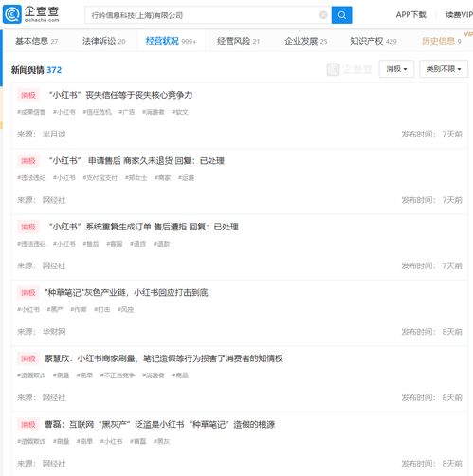473x476 pixels.
Task: Click the 消极 badge on the 华财网 article
Action: 28,293
